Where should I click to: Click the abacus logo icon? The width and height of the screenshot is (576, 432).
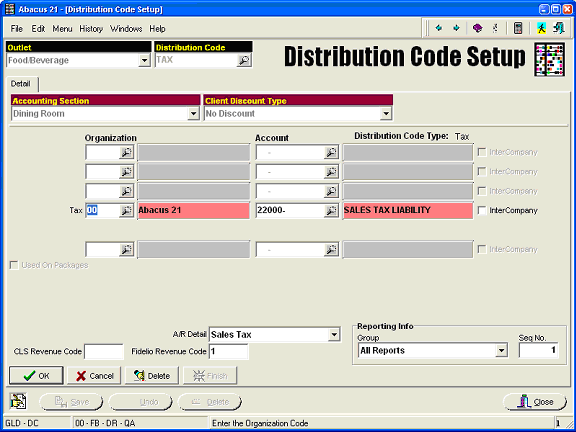(x=549, y=59)
